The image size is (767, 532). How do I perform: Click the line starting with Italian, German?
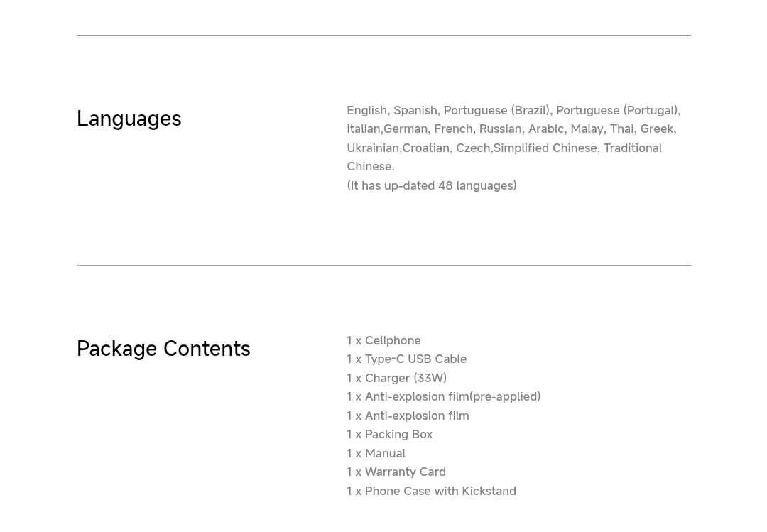pyautogui.click(x=511, y=129)
